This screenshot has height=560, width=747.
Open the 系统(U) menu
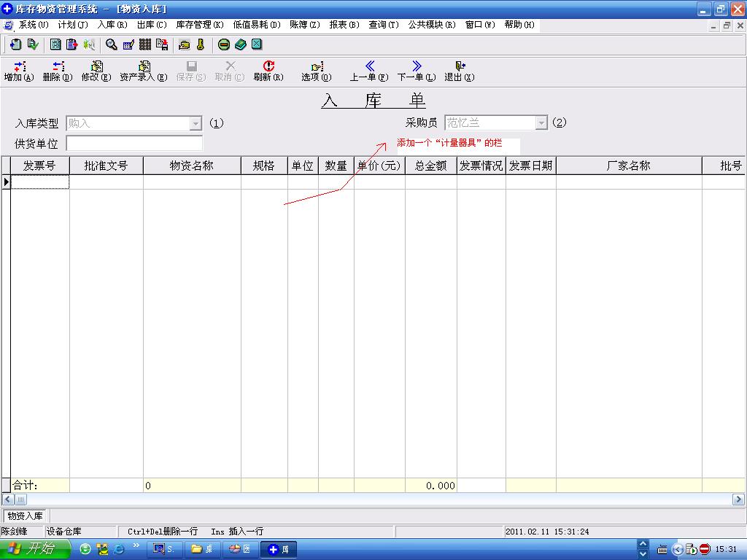click(34, 25)
